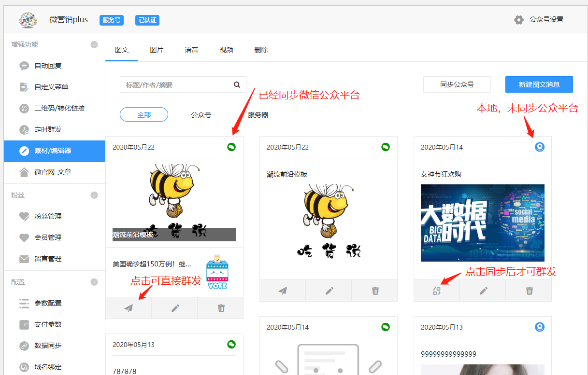Click the 已认证 badge
This screenshot has width=588, height=375.
click(x=147, y=20)
